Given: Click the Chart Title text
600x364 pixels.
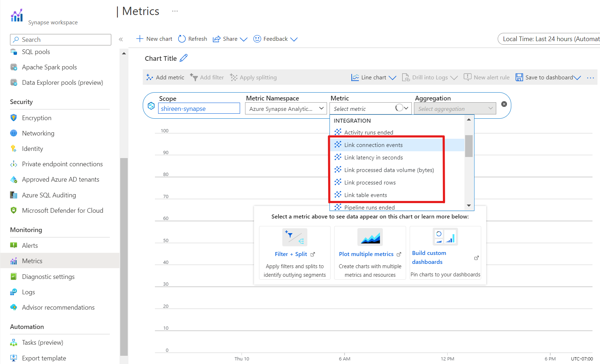Looking at the screenshot, I should pyautogui.click(x=161, y=58).
